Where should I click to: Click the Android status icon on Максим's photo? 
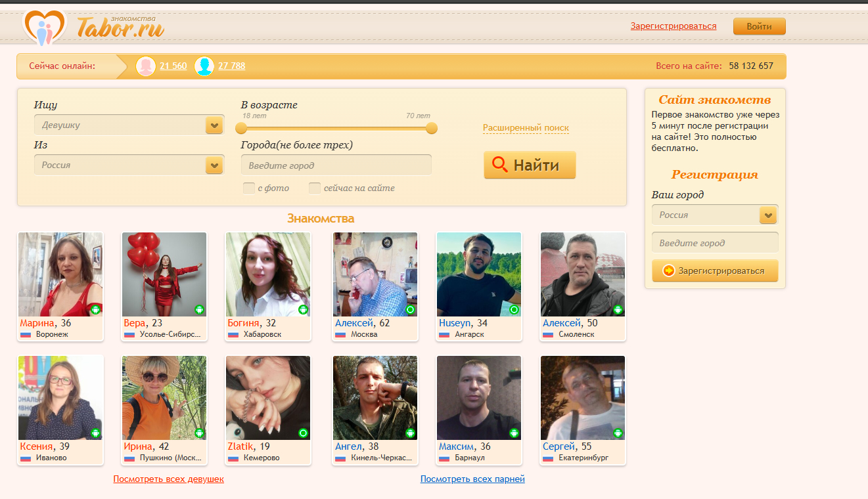(x=514, y=433)
